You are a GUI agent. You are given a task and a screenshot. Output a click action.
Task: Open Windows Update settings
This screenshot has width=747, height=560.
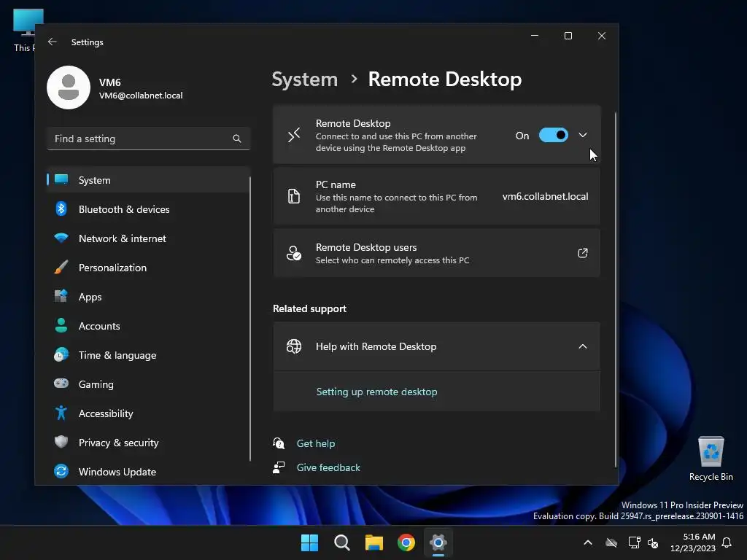(148, 472)
